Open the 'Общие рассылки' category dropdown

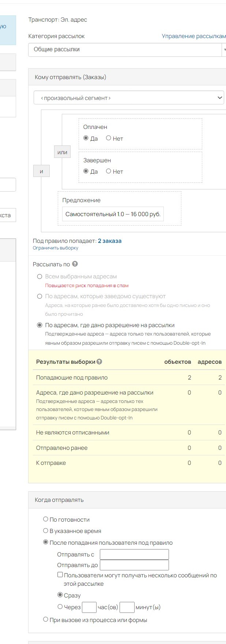[x=127, y=49]
